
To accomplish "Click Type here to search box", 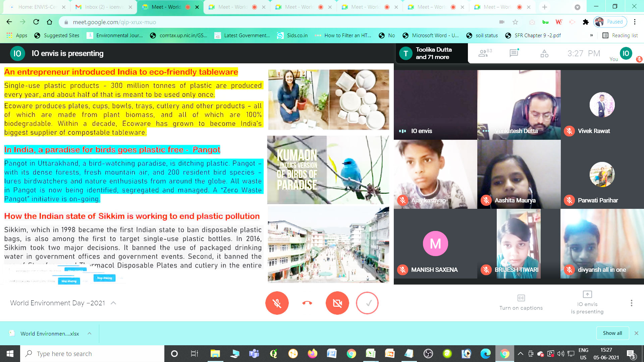I will tap(92, 354).
